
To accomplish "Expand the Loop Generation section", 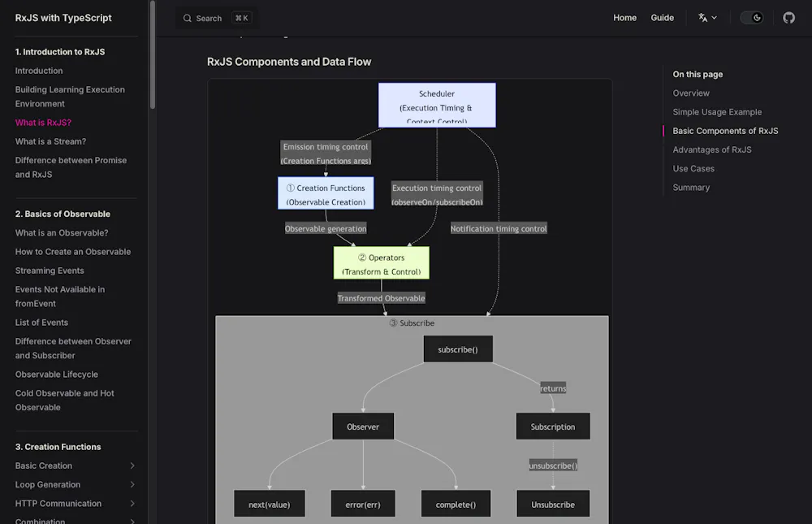I will coord(132,485).
